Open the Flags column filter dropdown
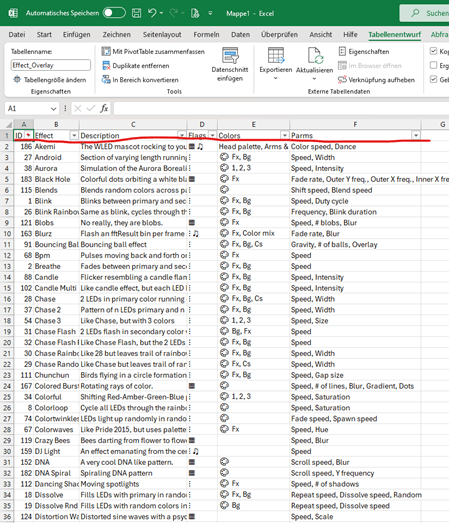Screen dimensions: 449x523 click(x=212, y=135)
